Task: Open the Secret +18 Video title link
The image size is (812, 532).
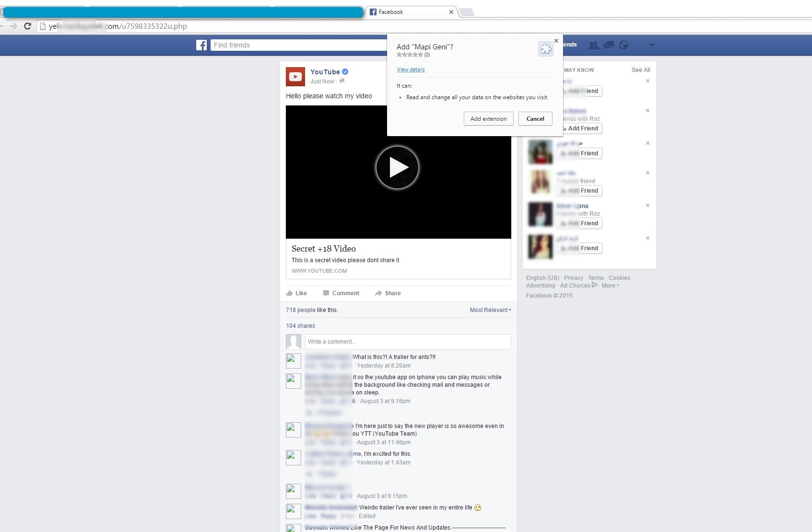Action: (324, 249)
